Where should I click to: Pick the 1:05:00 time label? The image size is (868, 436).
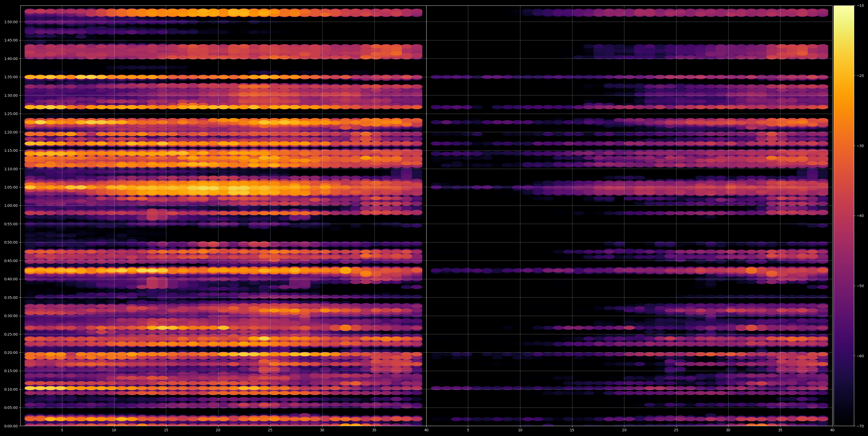11,187
